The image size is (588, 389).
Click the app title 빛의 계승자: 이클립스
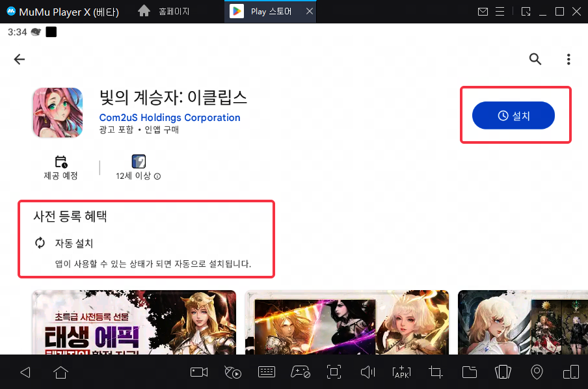pyautogui.click(x=173, y=97)
